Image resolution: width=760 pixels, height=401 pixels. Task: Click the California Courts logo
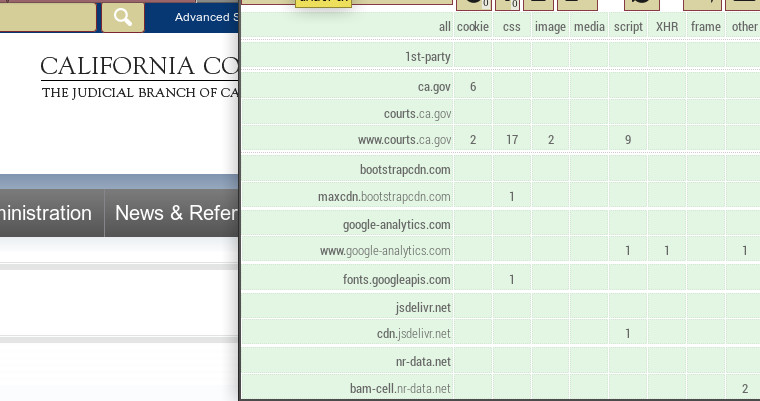[x=140, y=78]
